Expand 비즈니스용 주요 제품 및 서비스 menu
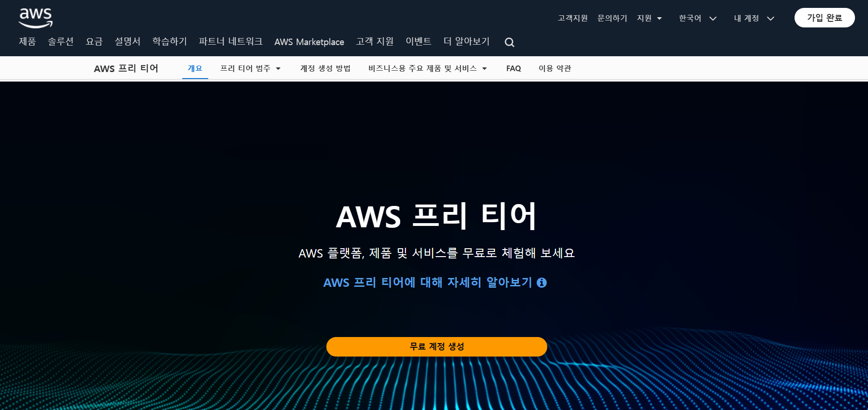This screenshot has width=868, height=410. [427, 68]
